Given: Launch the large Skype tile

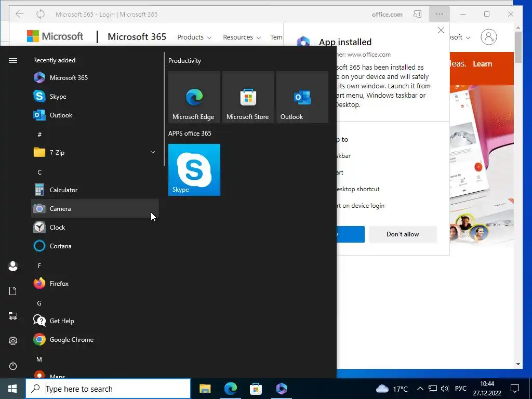Looking at the screenshot, I should pyautogui.click(x=194, y=170).
